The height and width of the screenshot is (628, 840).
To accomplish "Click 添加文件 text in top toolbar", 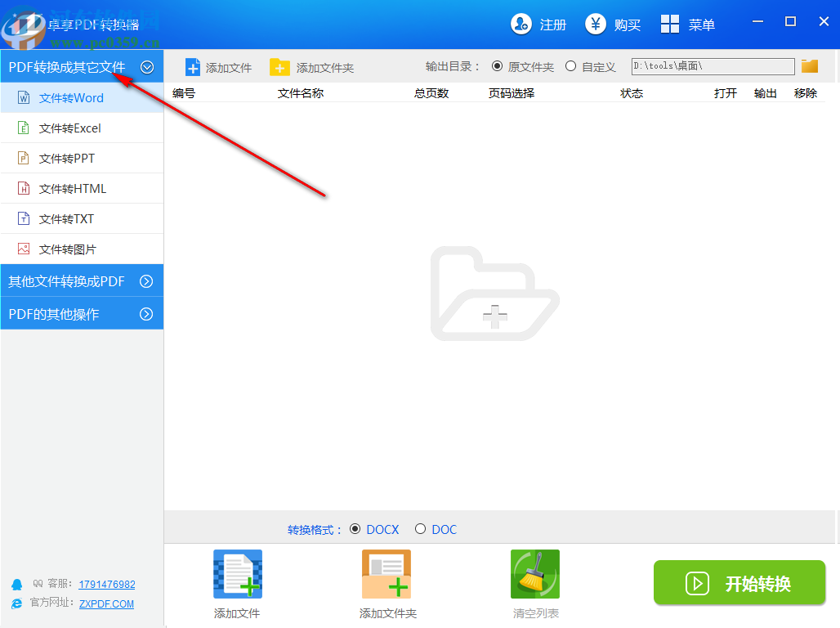I will click(229, 68).
